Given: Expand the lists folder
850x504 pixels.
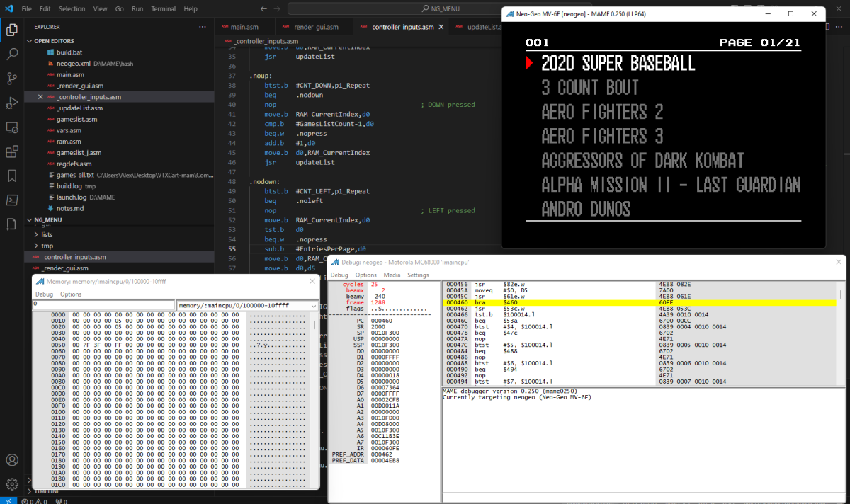Looking at the screenshot, I should pyautogui.click(x=47, y=234).
